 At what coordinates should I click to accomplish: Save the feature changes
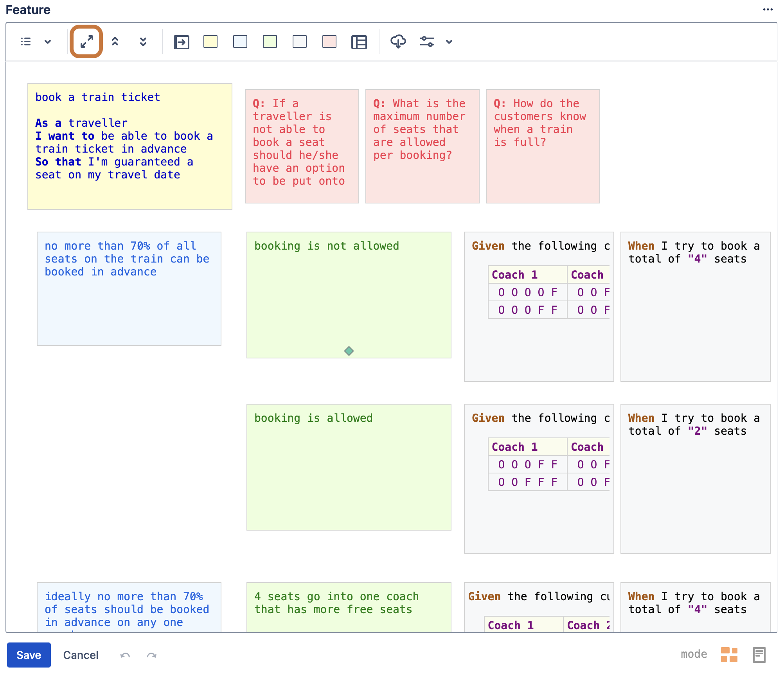29,655
